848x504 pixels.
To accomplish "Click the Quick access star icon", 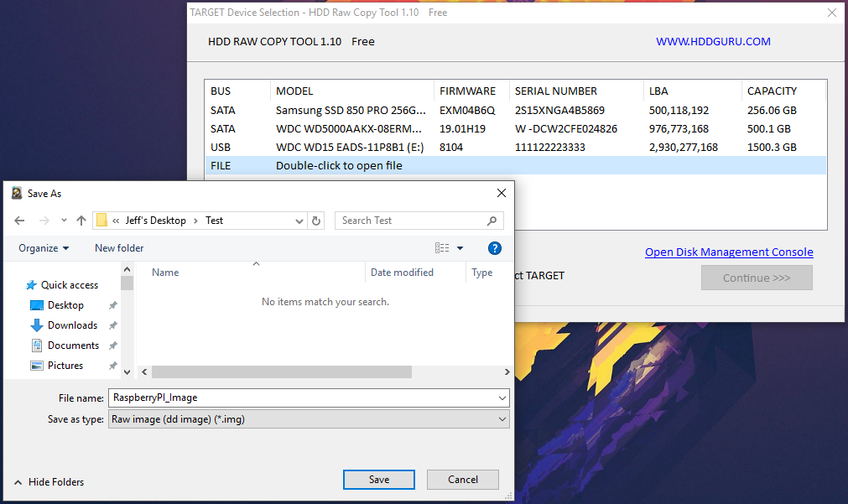I will (31, 285).
